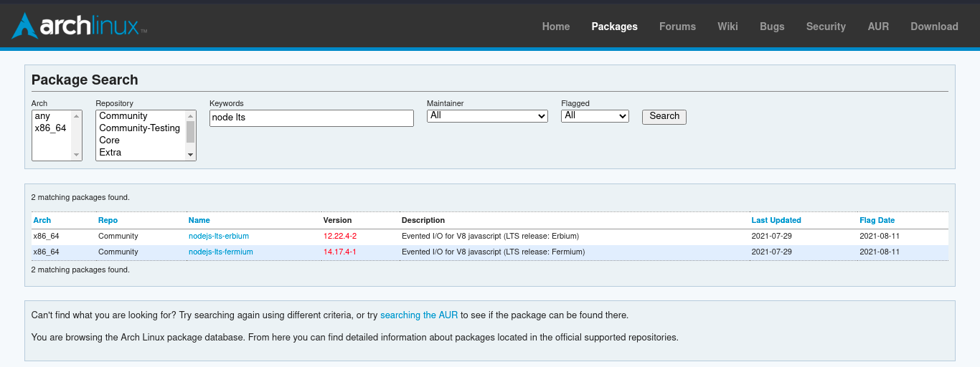
Task: Click version 14.17.4-1 cell
Action: [x=340, y=252]
